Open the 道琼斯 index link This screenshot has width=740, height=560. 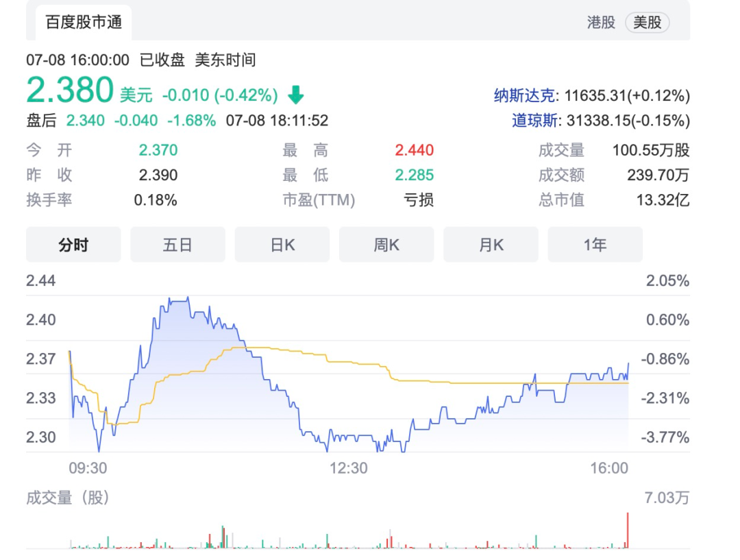534,121
